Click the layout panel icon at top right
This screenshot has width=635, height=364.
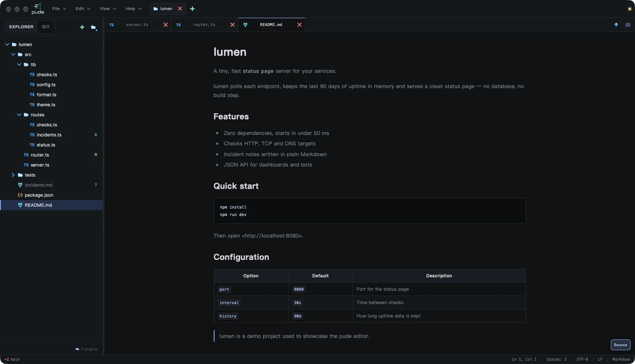628,25
